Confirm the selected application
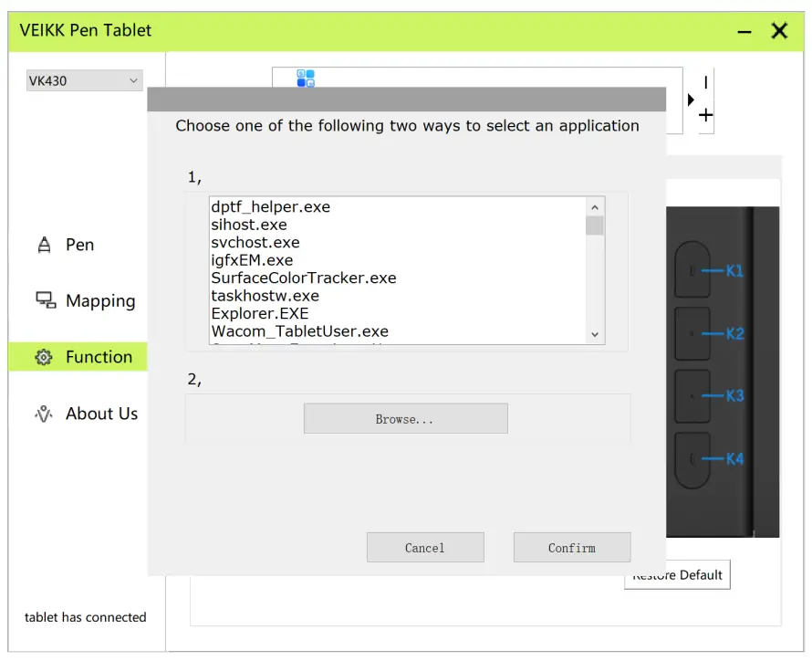The height and width of the screenshot is (661, 812). 572,548
